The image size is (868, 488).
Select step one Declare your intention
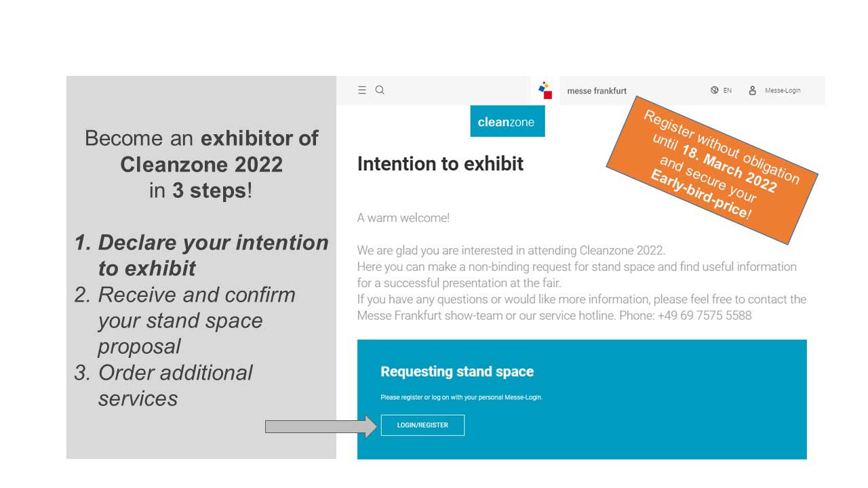(202, 255)
